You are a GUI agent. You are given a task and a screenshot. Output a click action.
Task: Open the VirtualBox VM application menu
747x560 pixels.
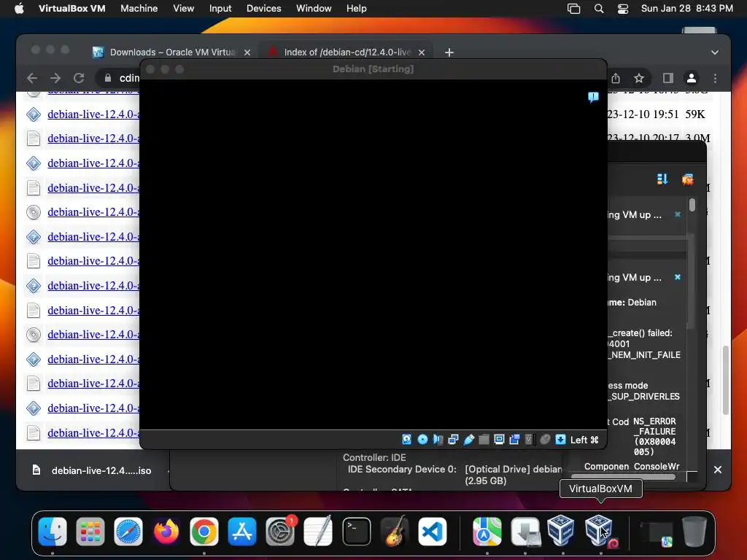[72, 9]
